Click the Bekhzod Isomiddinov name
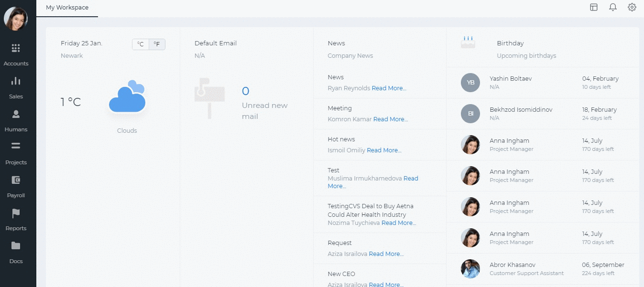 [x=521, y=110]
